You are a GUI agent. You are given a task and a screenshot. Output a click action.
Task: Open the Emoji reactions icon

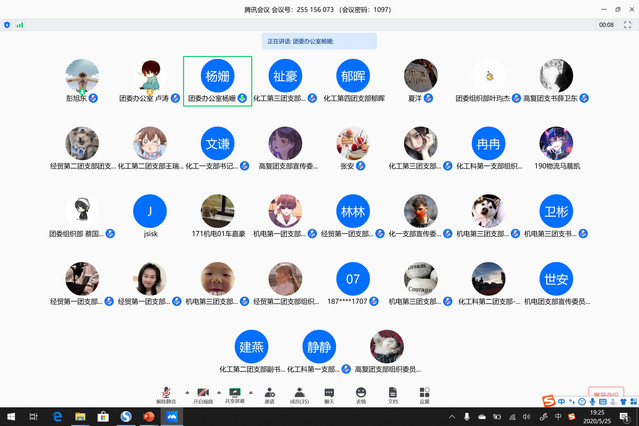(x=361, y=394)
